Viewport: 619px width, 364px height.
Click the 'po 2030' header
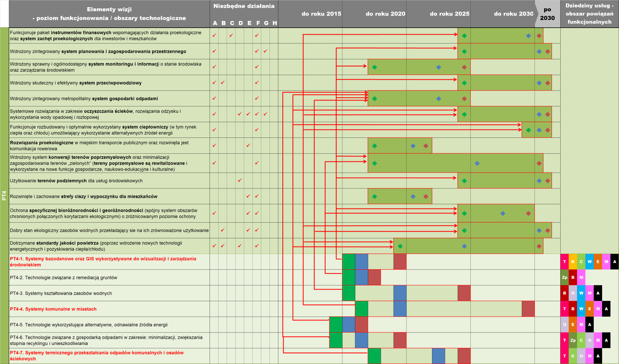coord(547,14)
